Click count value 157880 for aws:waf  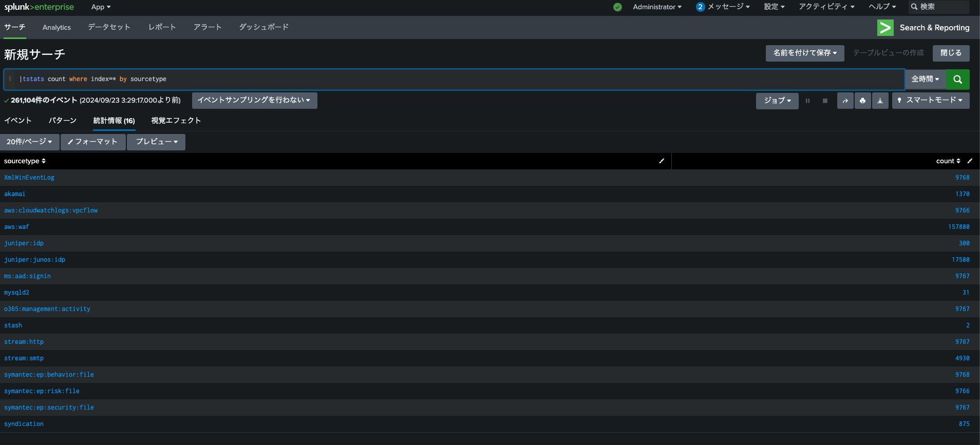click(958, 227)
